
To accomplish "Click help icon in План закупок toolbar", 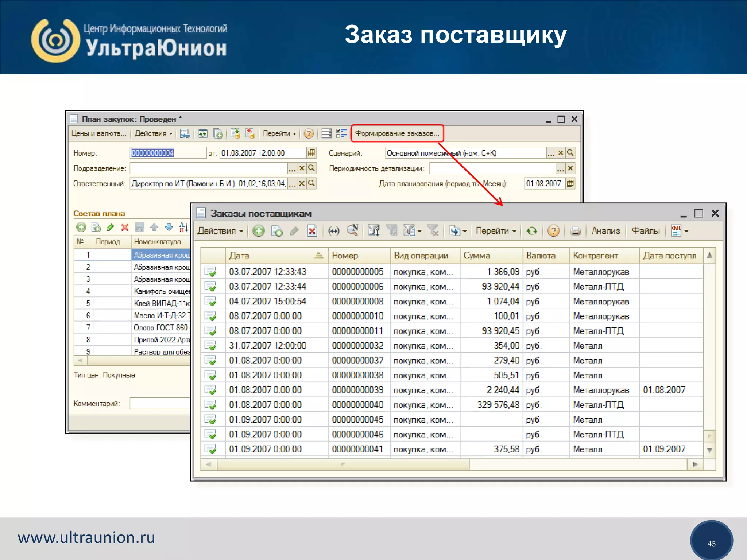I will click(309, 133).
